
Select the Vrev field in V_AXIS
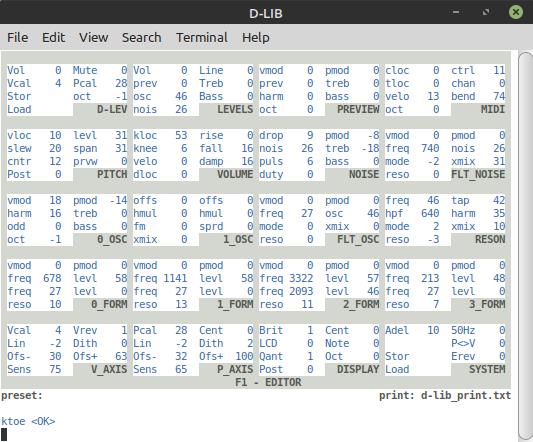(x=100, y=330)
